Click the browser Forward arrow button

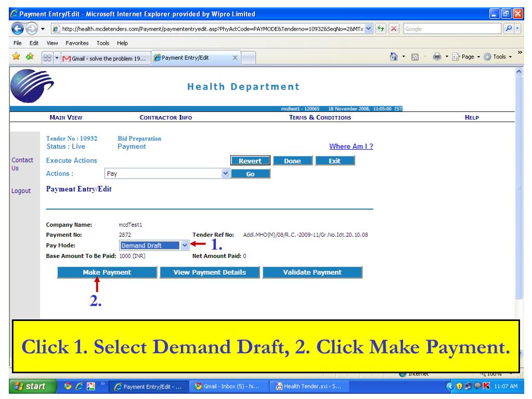tap(32, 29)
